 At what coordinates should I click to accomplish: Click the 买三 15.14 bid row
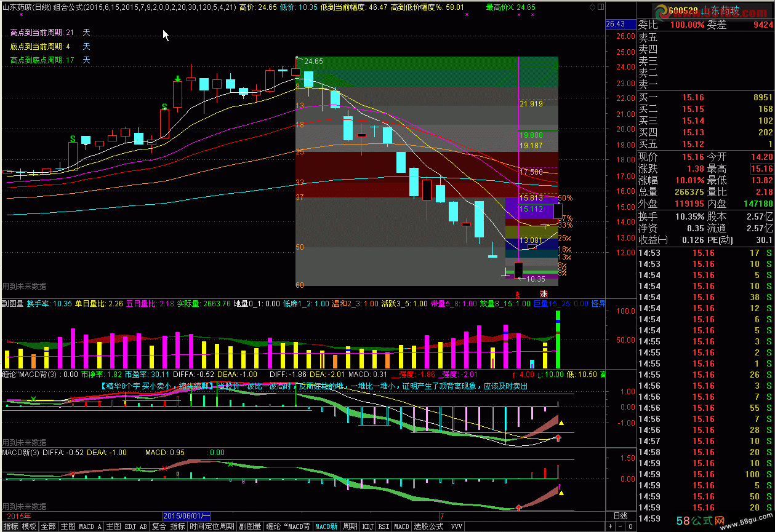coord(705,121)
